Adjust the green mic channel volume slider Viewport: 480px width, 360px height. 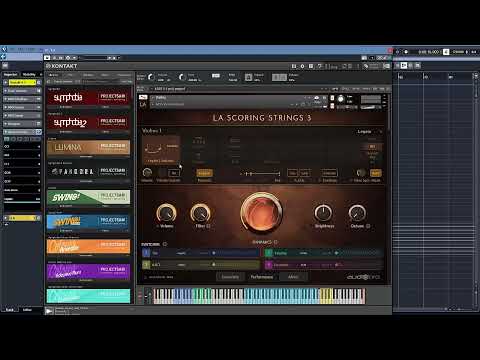point(336,253)
